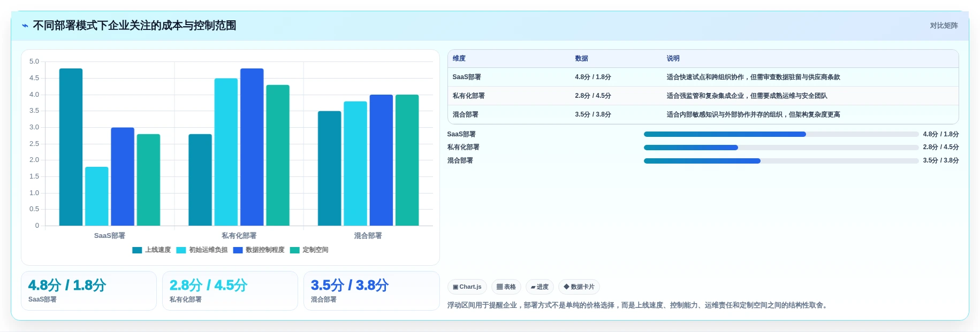Click the title 不同部署模式下企业关注的成本与控制范围
The width and height of the screenshot is (980, 332).
[x=135, y=26]
